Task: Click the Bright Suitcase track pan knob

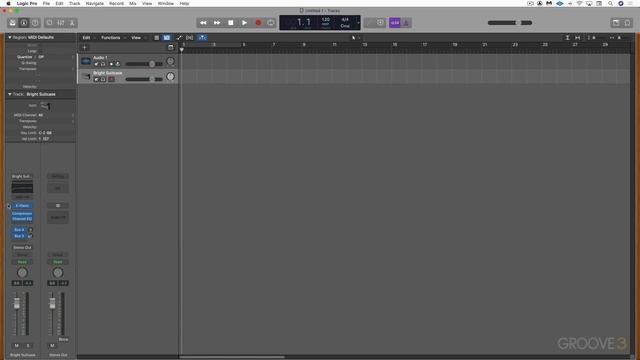Action: 171,77
